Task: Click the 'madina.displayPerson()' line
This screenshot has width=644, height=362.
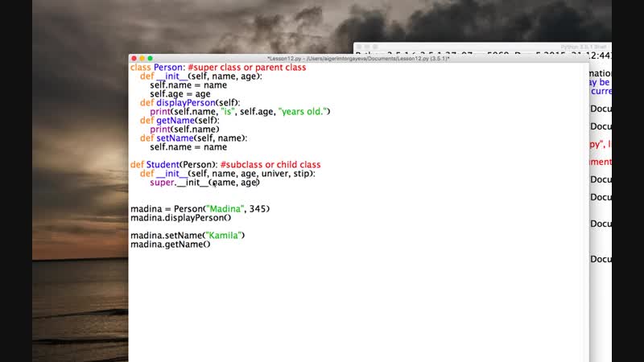Action: click(180, 218)
